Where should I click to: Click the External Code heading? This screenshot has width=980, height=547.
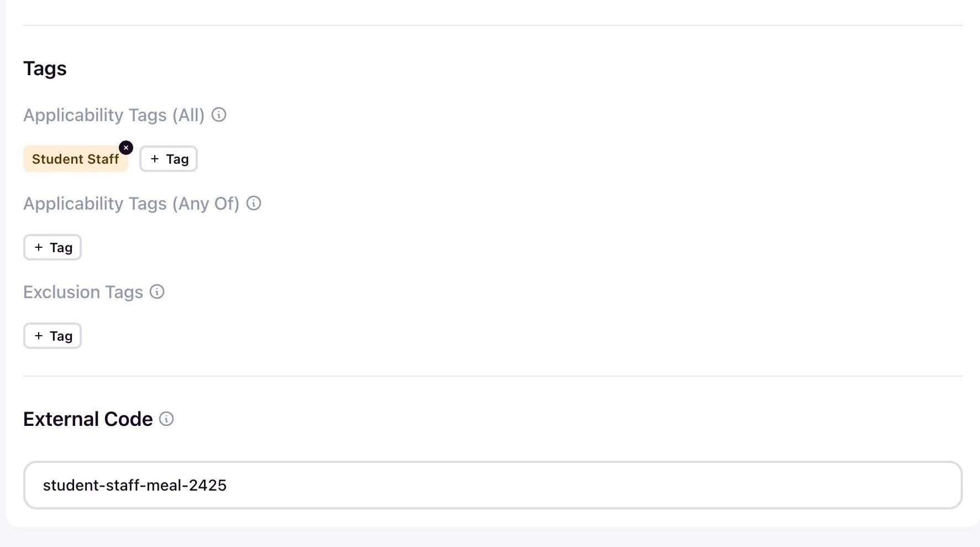tap(88, 419)
